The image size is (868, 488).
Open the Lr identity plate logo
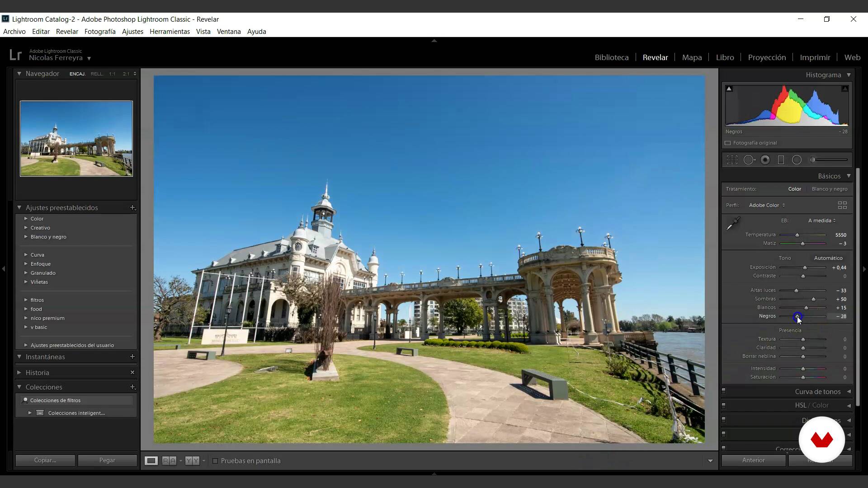pos(15,55)
